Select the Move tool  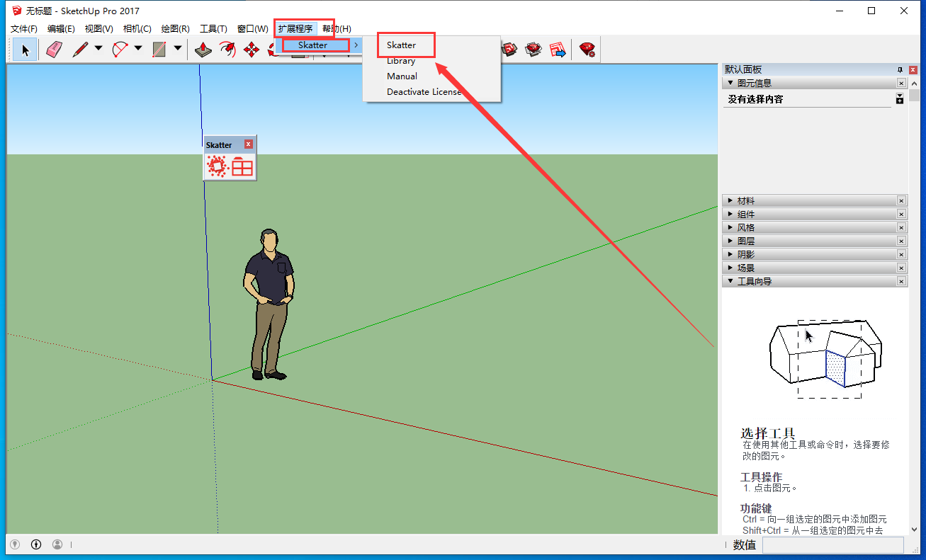pos(251,50)
